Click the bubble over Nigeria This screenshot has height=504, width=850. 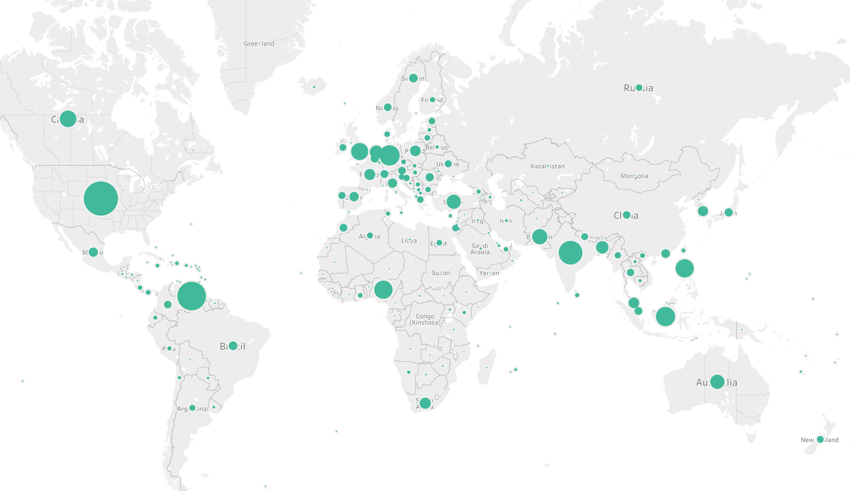(x=383, y=290)
